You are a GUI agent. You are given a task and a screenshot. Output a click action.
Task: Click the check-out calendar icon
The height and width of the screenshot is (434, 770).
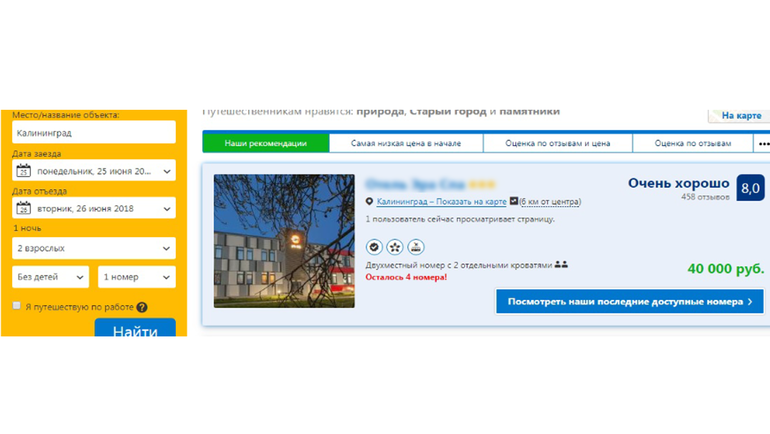coord(23,208)
